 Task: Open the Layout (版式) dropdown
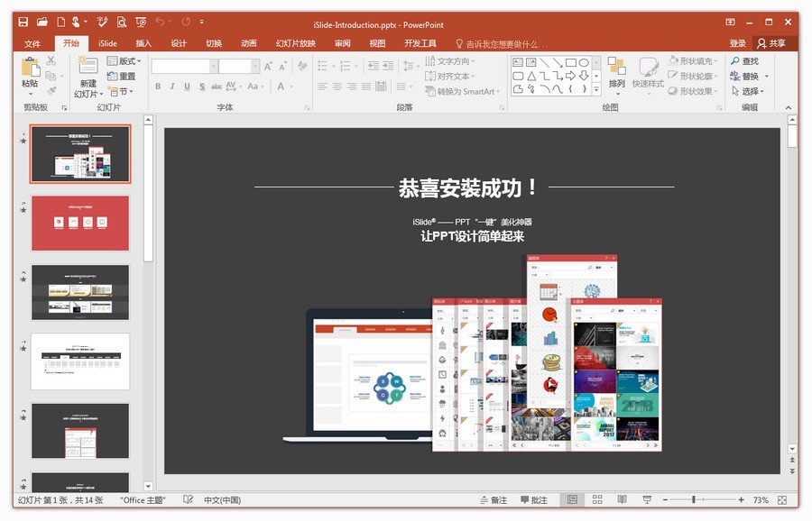125,60
